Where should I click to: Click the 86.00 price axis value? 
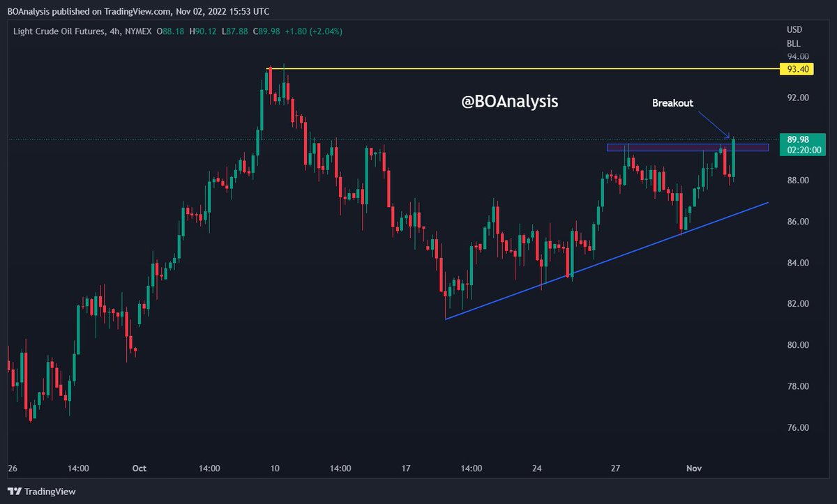797,222
